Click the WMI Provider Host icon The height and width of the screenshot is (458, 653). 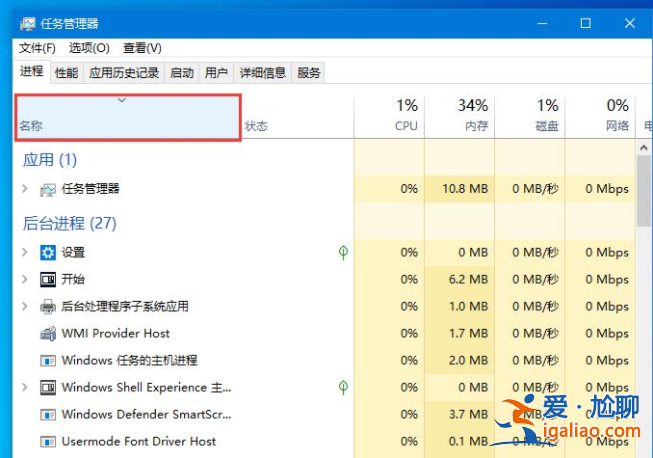pos(48,334)
